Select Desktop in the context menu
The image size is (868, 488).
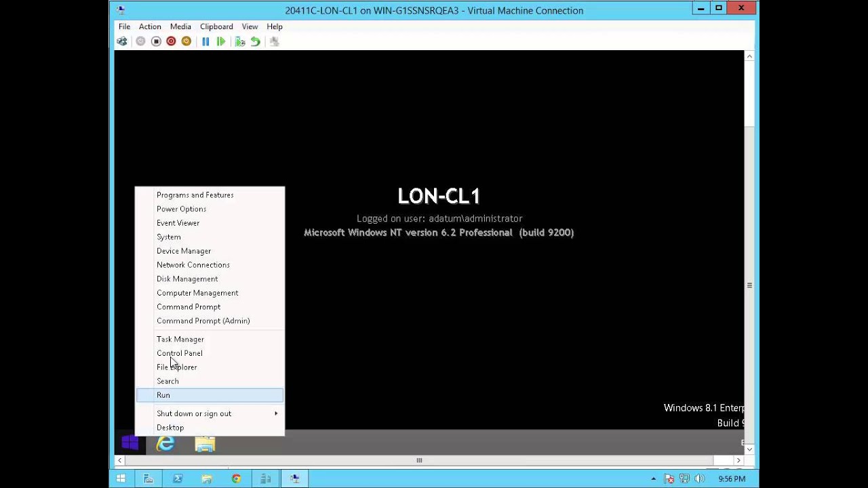tap(210, 428)
